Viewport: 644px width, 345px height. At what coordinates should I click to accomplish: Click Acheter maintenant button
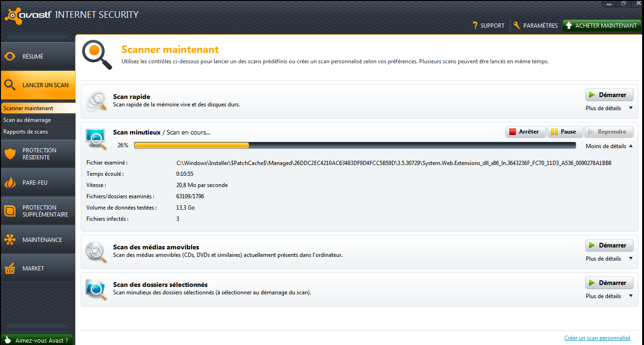602,25
